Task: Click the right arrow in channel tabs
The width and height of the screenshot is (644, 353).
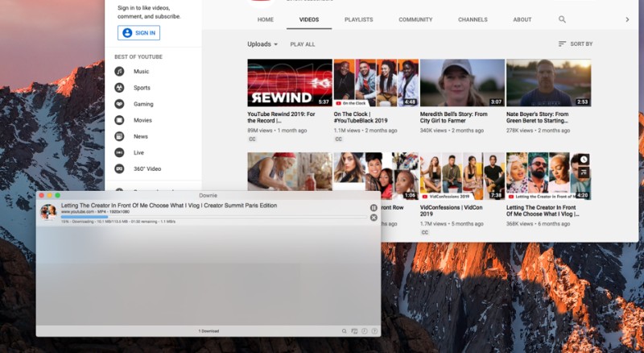Action: pos(627,19)
